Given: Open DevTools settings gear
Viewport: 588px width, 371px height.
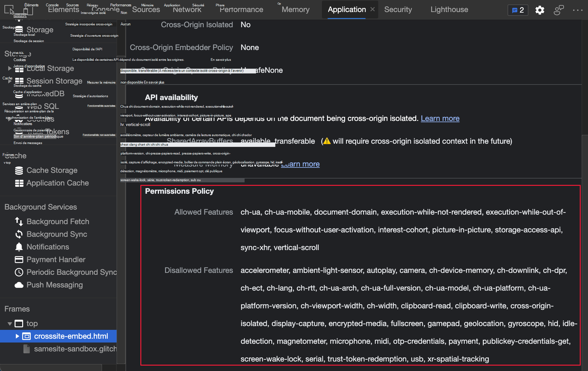Looking at the screenshot, I should (x=540, y=10).
